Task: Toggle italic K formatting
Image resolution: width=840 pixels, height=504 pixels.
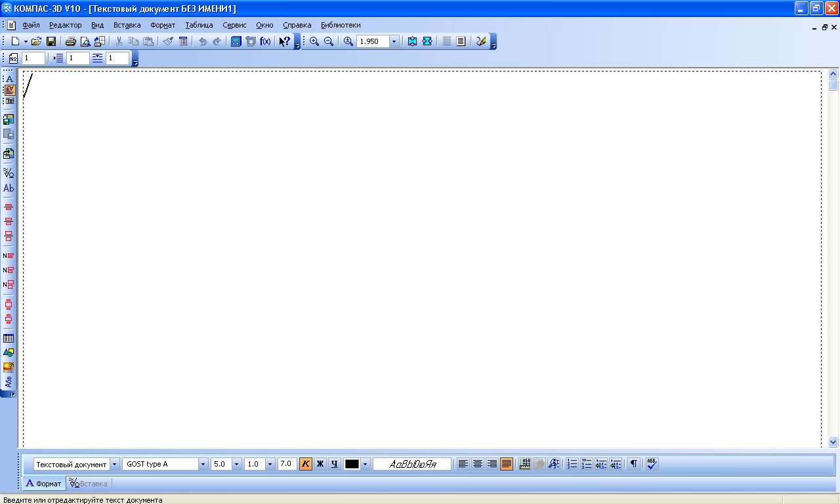Action: coord(305,463)
